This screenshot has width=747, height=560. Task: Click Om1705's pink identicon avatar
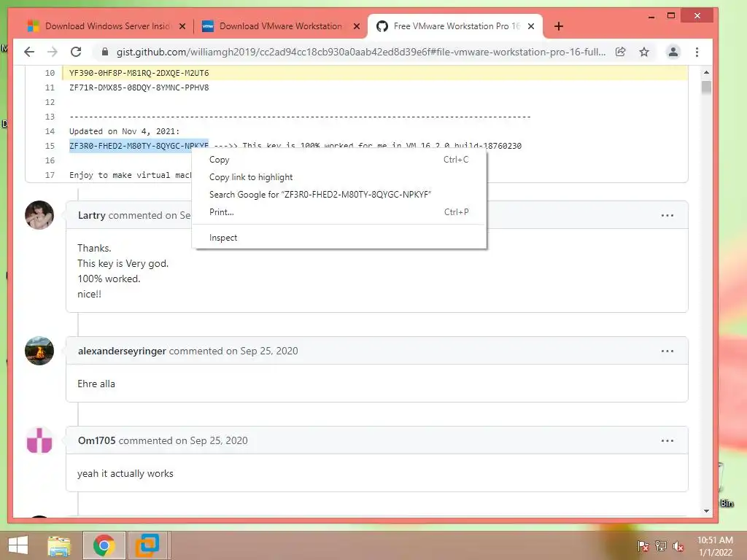(x=39, y=440)
